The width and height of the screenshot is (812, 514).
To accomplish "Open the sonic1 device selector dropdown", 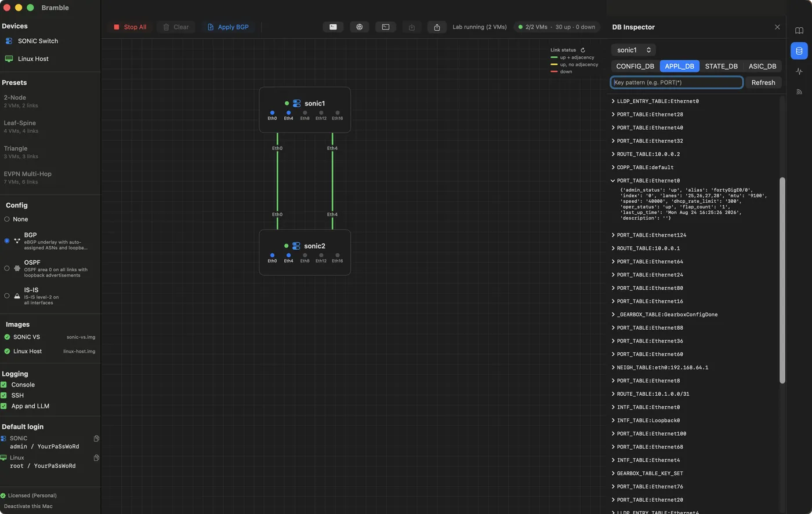I will pyautogui.click(x=633, y=50).
